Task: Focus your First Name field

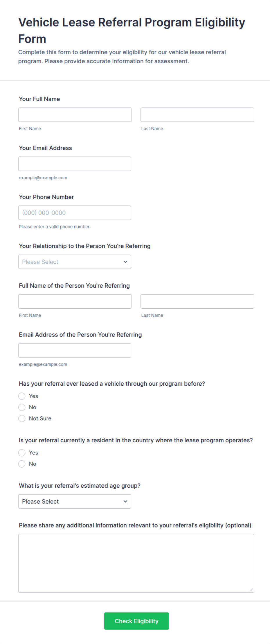Action: 75,115
